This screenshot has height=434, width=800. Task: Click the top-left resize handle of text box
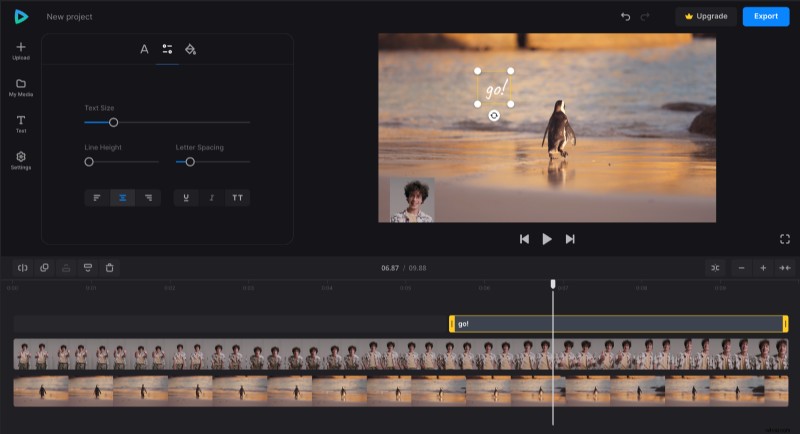click(478, 71)
